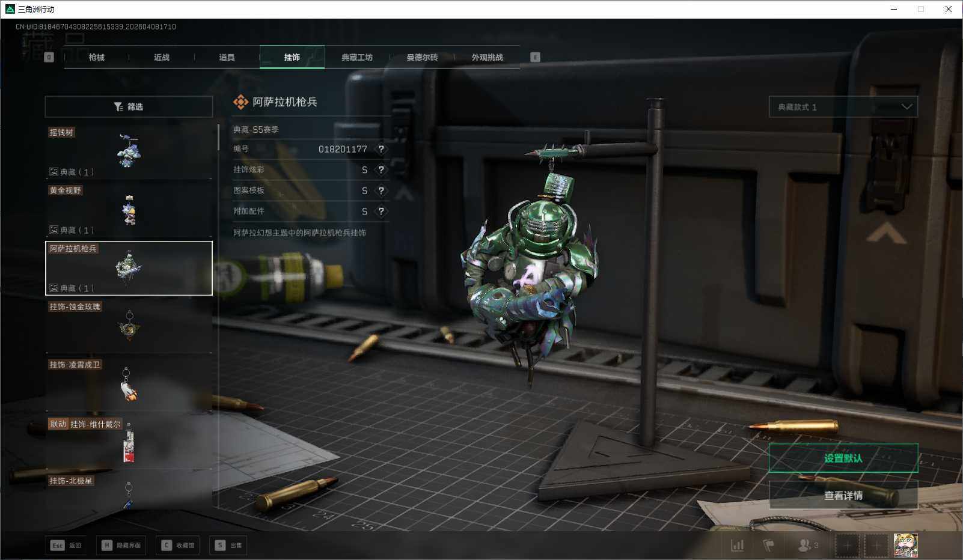This screenshot has height=560, width=963.
Task: Click the 查看详情 button
Action: tap(843, 496)
